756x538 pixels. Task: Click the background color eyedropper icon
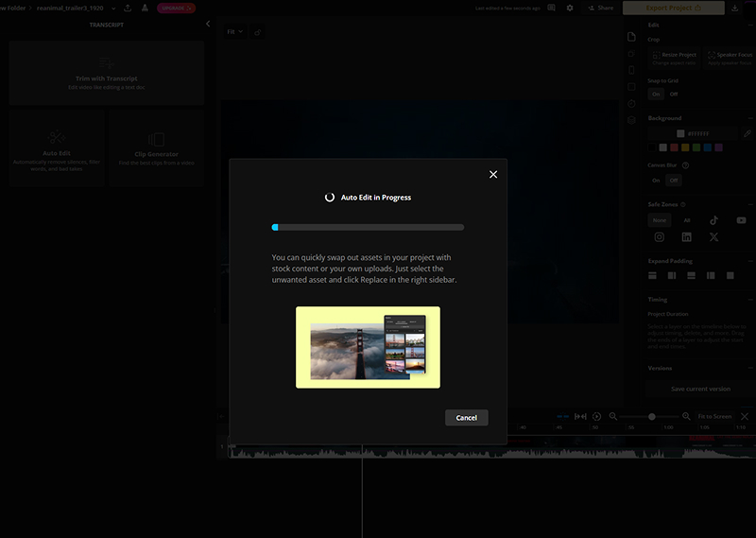click(x=747, y=133)
